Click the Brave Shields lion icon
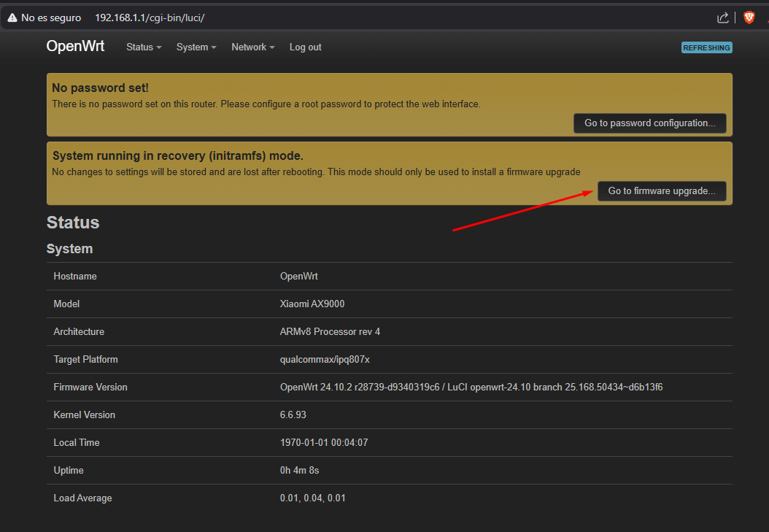 (x=749, y=18)
